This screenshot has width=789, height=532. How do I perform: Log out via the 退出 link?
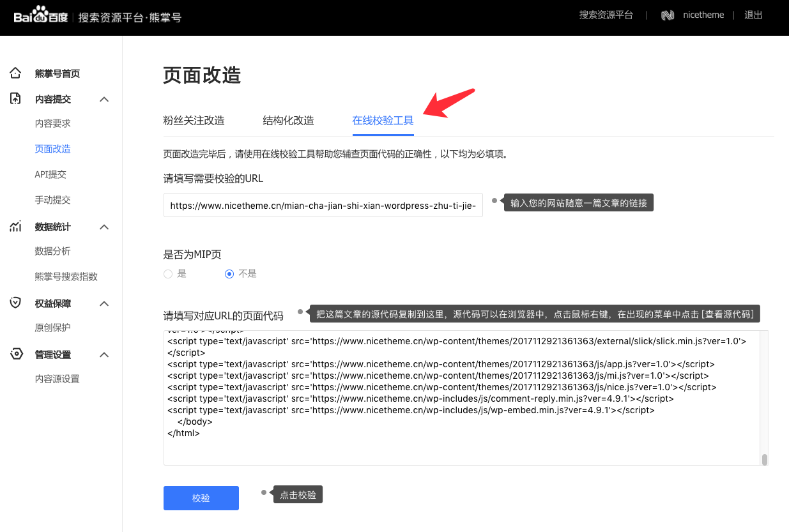(753, 15)
